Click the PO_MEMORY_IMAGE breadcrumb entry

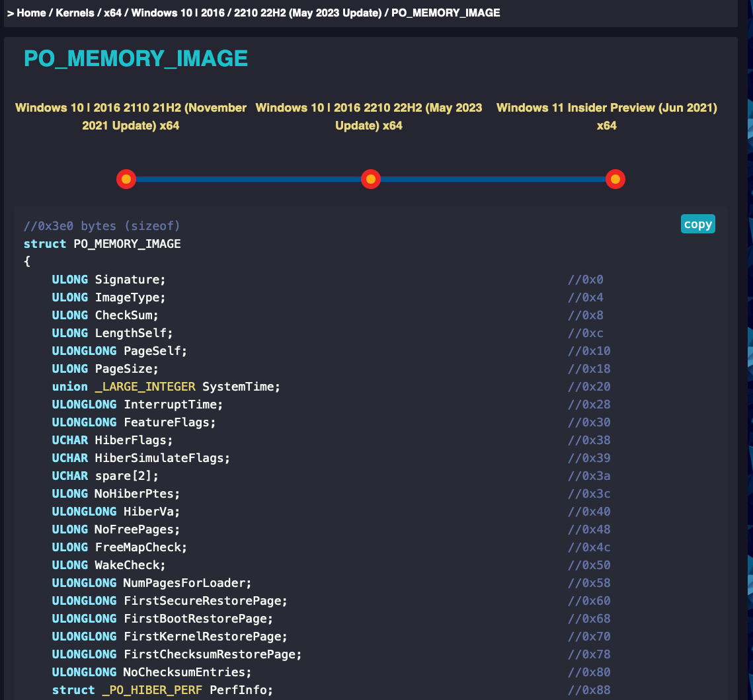coord(446,13)
